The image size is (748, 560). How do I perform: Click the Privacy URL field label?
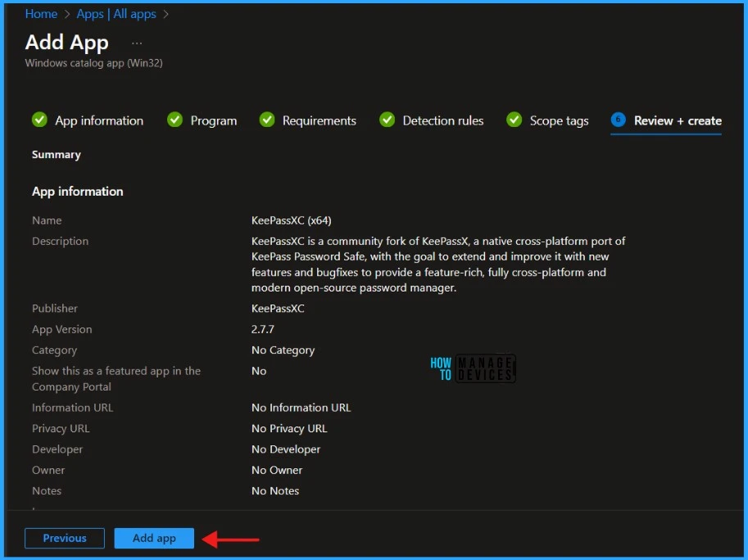point(61,428)
